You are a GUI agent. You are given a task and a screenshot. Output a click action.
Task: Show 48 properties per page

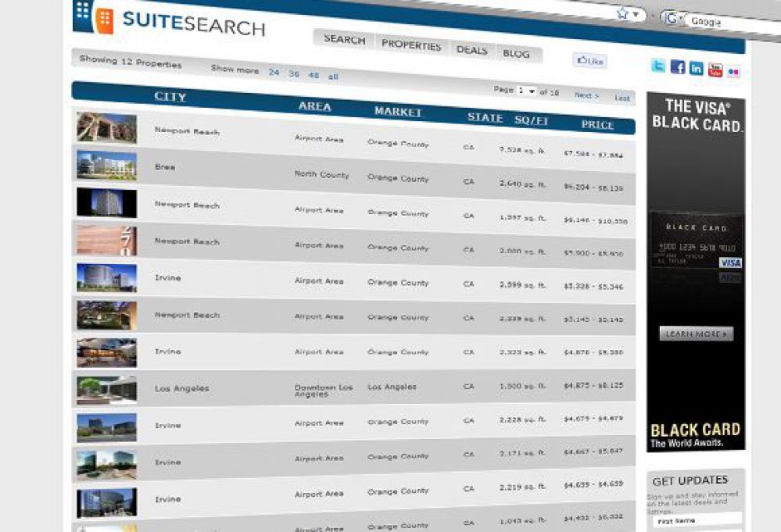[x=313, y=75]
